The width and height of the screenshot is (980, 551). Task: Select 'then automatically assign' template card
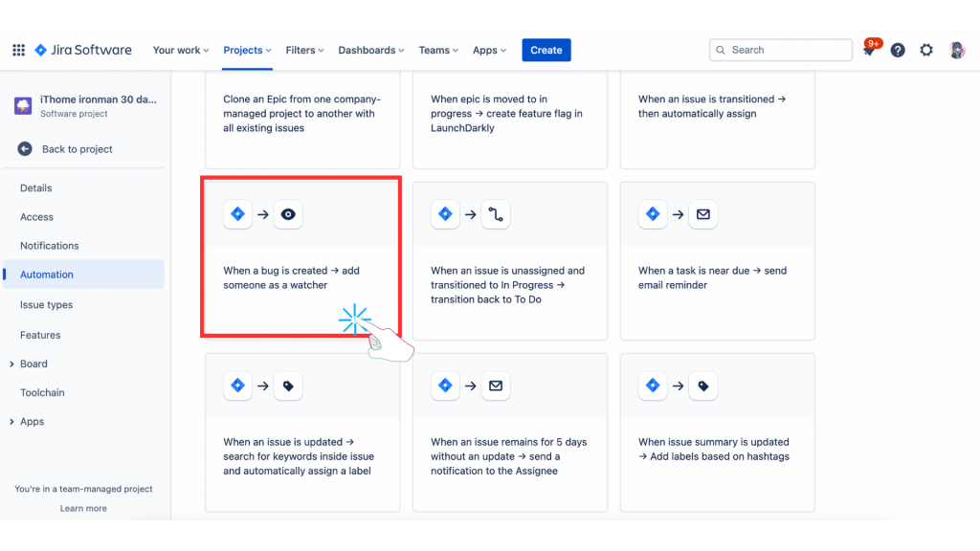718,119
